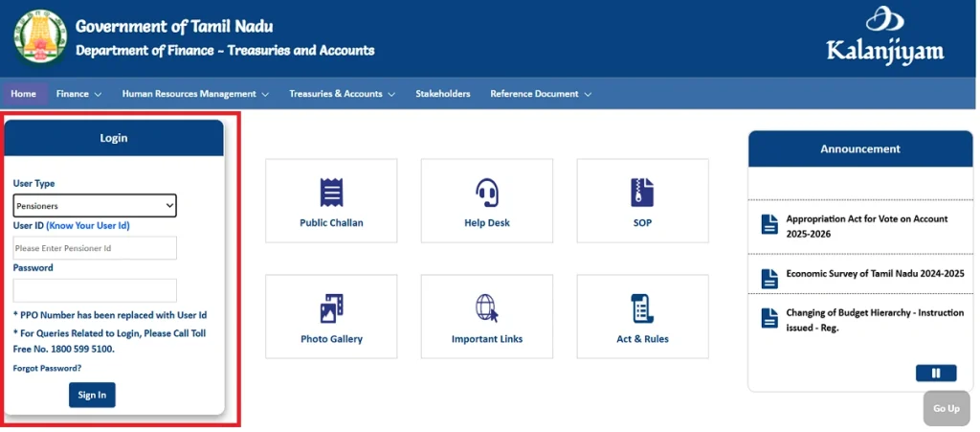980x432 pixels.
Task: Click the SOP label
Action: [642, 222]
